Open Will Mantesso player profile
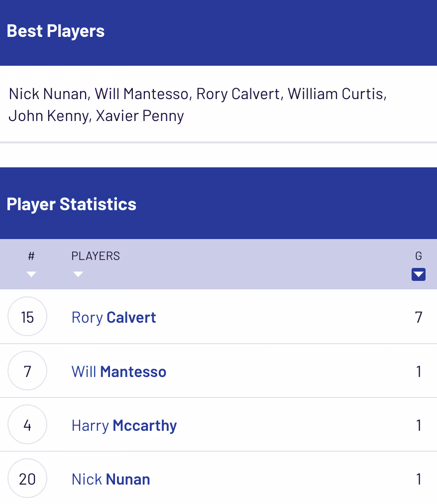437x504 pixels. click(118, 372)
